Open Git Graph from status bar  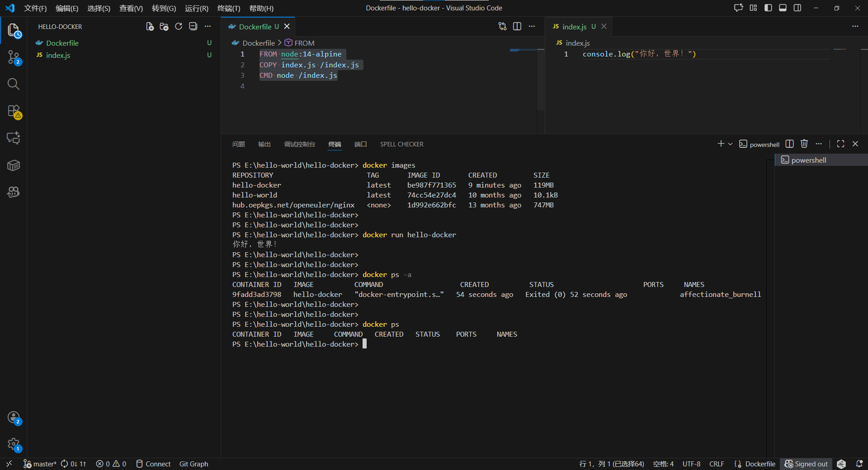tap(193, 464)
